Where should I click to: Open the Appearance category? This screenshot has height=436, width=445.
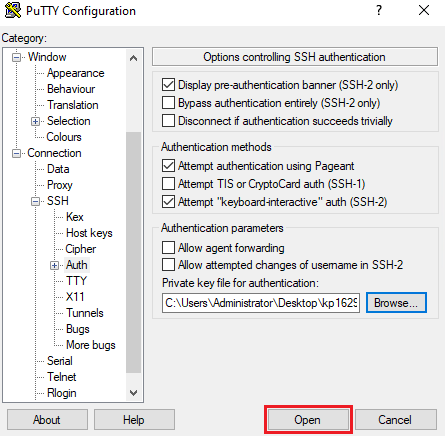click(76, 73)
